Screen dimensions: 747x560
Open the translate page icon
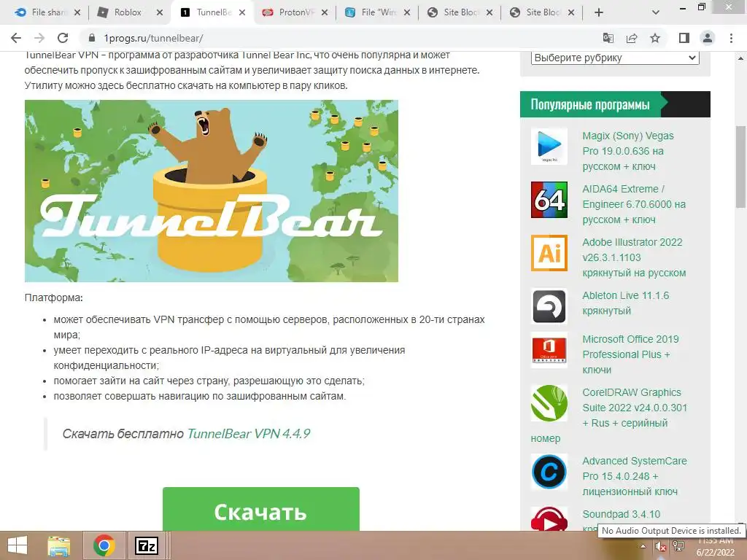[x=608, y=38]
